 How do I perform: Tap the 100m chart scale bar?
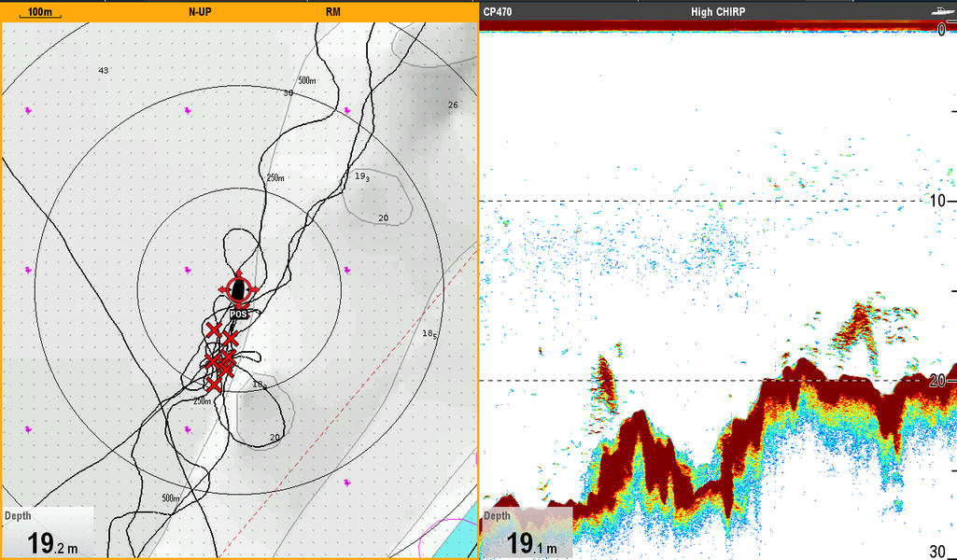point(40,12)
